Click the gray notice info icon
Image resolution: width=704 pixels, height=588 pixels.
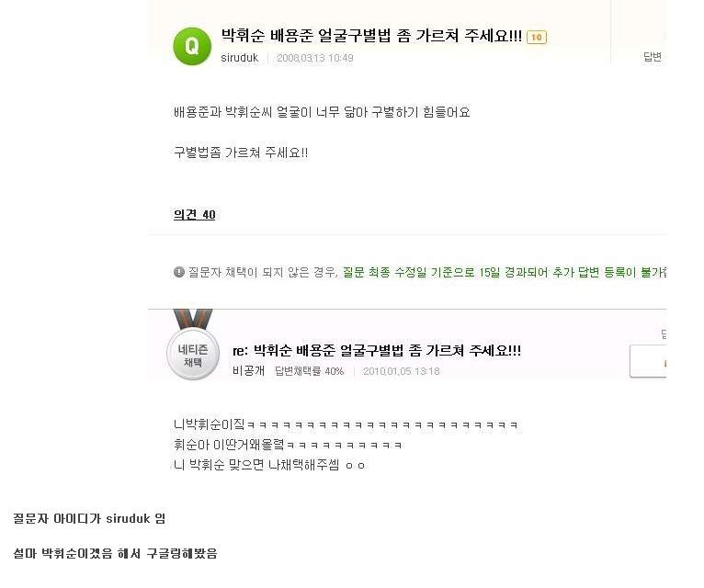179,272
